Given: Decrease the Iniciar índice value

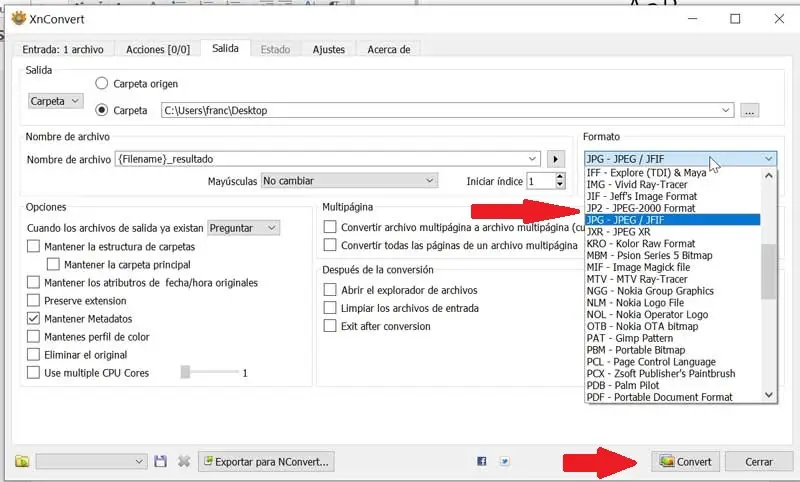Looking at the screenshot, I should click(x=560, y=185).
